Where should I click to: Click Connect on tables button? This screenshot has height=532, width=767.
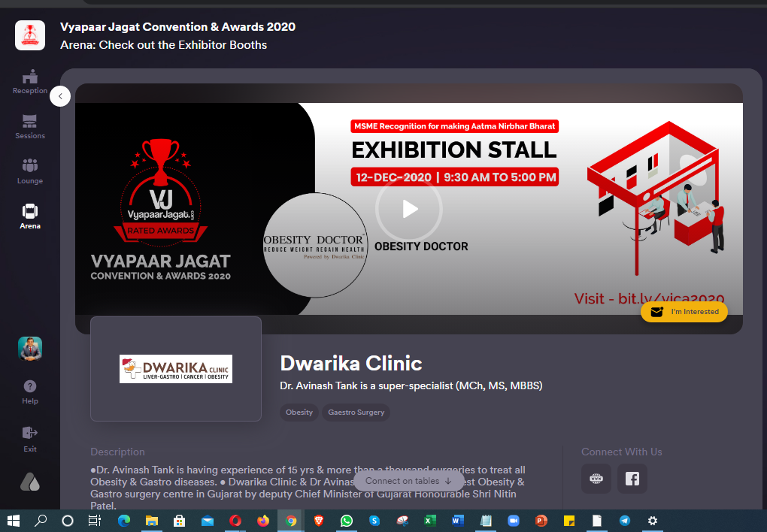coord(408,481)
